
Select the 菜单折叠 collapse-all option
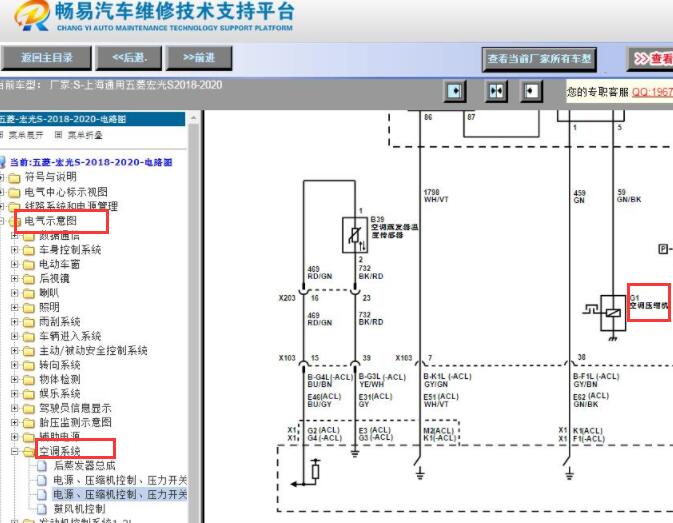pyautogui.click(x=85, y=135)
